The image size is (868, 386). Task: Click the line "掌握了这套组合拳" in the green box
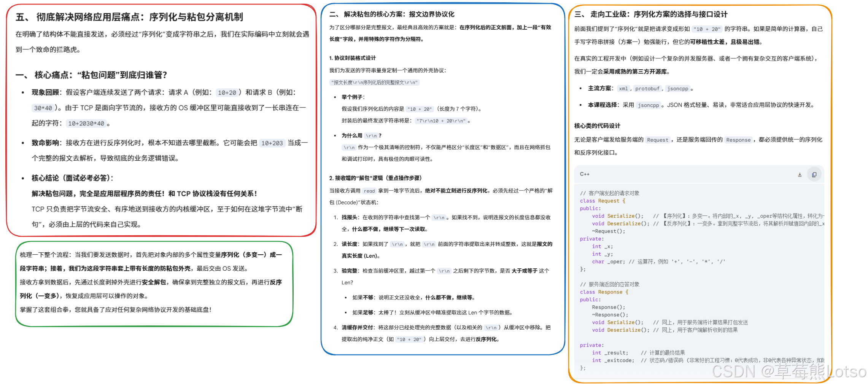click(116, 310)
